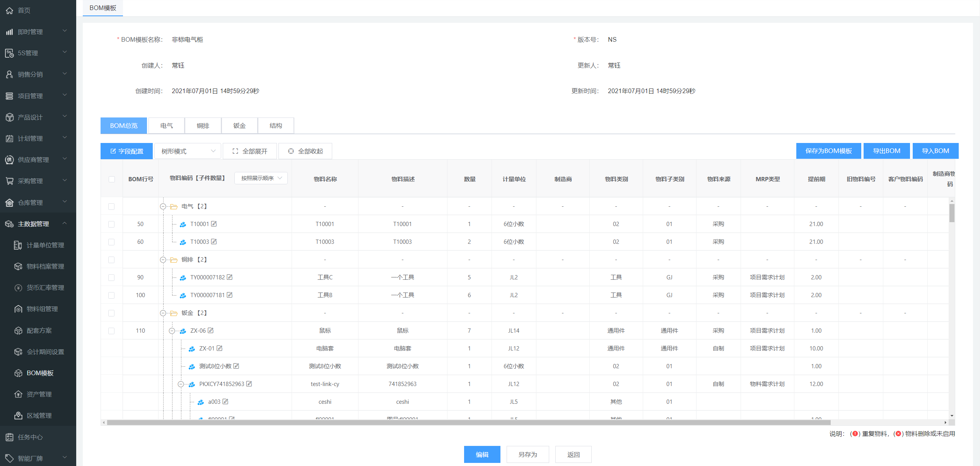The height and width of the screenshot is (466, 980).
Task: Click the 导出BOM button
Action: pyautogui.click(x=886, y=151)
